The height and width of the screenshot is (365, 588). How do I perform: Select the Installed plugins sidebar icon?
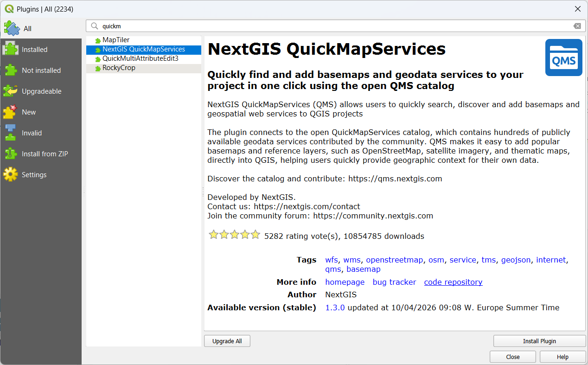(11, 49)
